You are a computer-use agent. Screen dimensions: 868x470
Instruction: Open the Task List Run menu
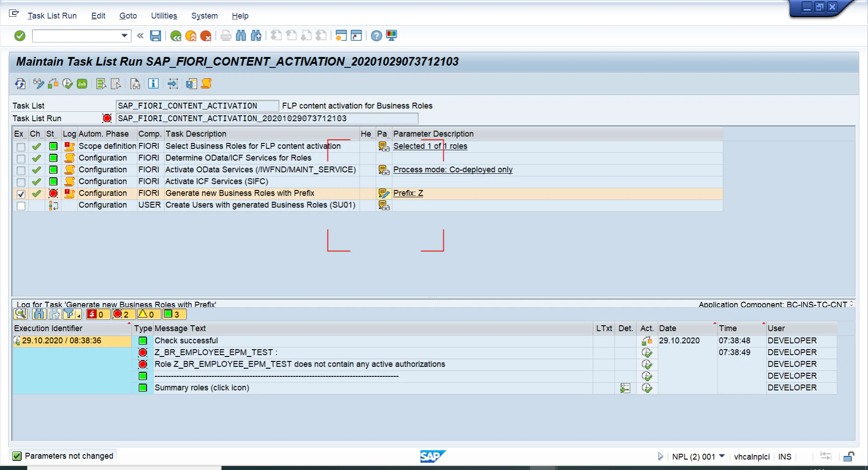52,16
